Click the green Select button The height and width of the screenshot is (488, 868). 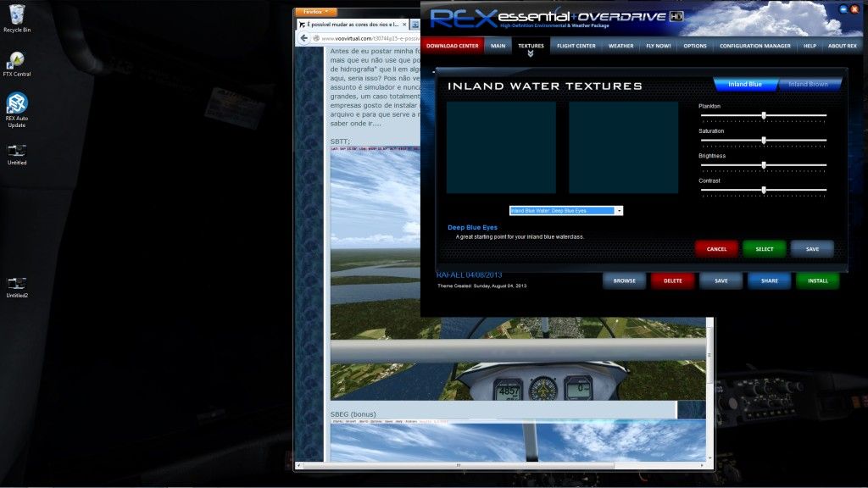tap(765, 249)
